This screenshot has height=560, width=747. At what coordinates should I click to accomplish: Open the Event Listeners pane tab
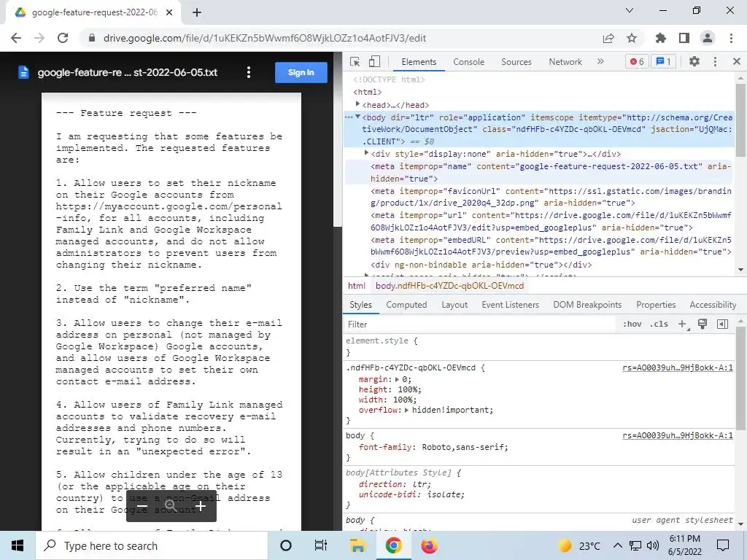[510, 305]
